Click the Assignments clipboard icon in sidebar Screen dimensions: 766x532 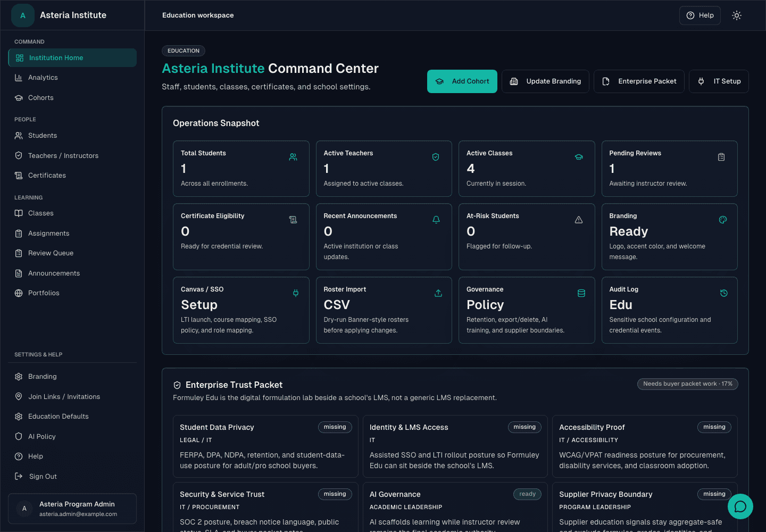pos(19,234)
